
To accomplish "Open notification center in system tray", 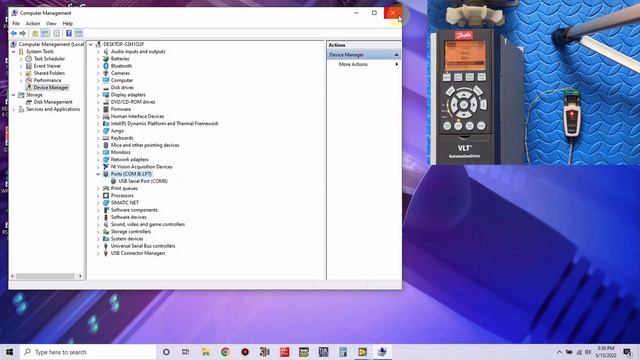I will [x=627, y=352].
